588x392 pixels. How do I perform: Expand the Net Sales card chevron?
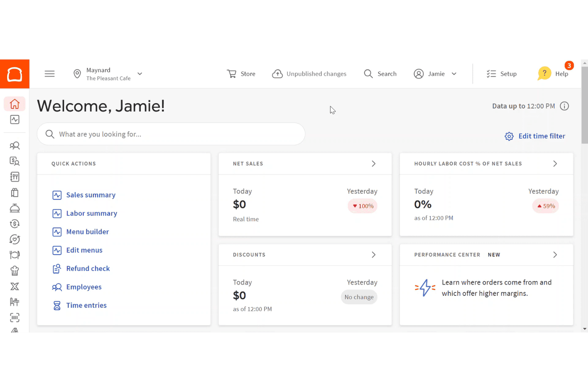point(373,164)
